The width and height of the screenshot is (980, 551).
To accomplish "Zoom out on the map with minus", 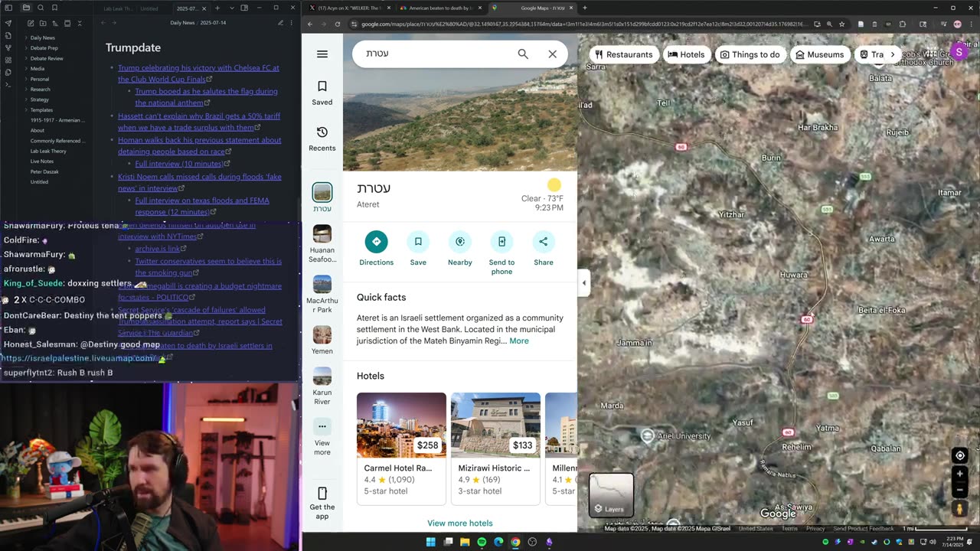I will point(959,491).
